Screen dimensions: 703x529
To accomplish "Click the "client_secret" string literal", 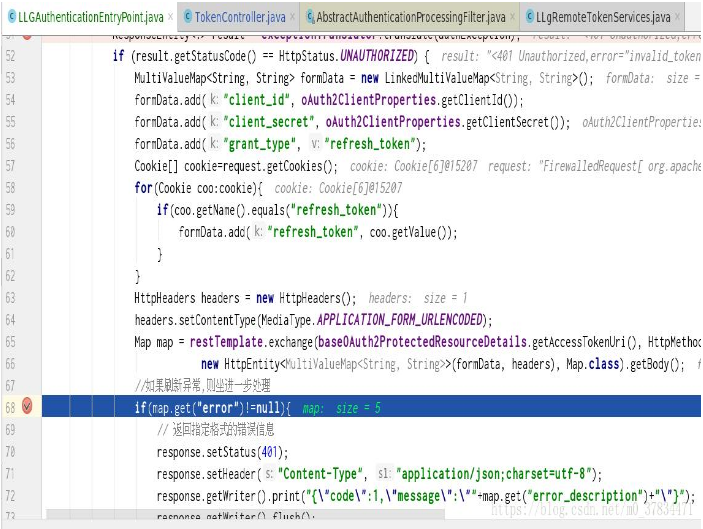I will click(269, 121).
